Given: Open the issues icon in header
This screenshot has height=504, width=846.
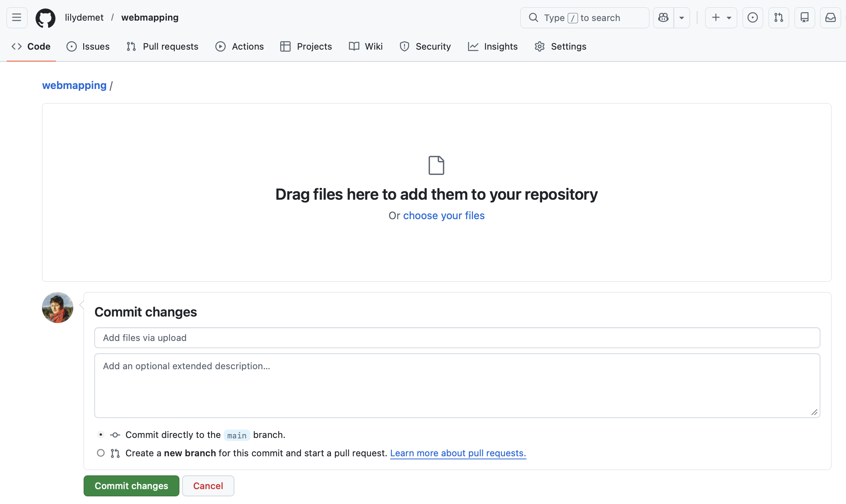Looking at the screenshot, I should point(752,18).
